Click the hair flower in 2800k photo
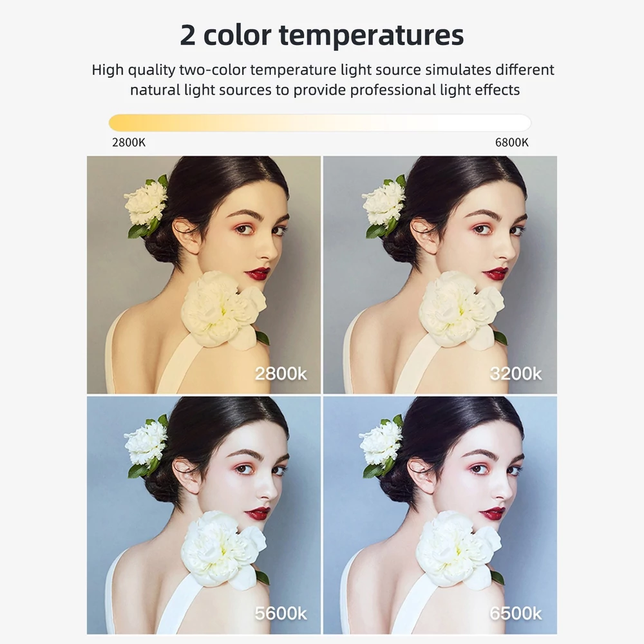Viewport: 644px width, 644px height. (146, 207)
